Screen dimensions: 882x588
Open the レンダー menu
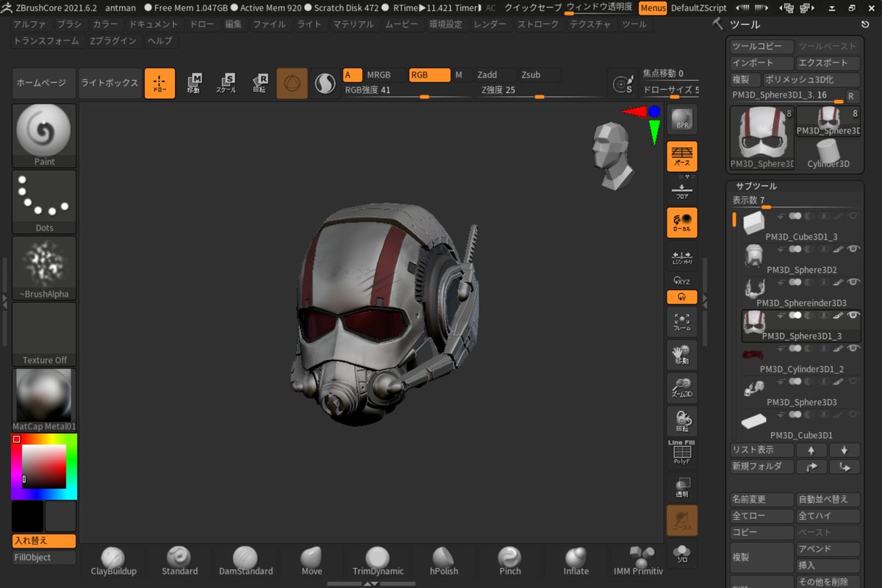pyautogui.click(x=490, y=24)
